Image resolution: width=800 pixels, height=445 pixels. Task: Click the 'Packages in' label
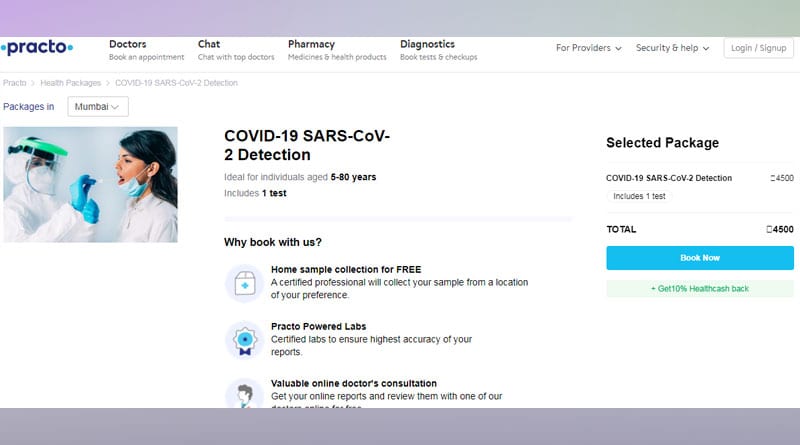coord(29,107)
